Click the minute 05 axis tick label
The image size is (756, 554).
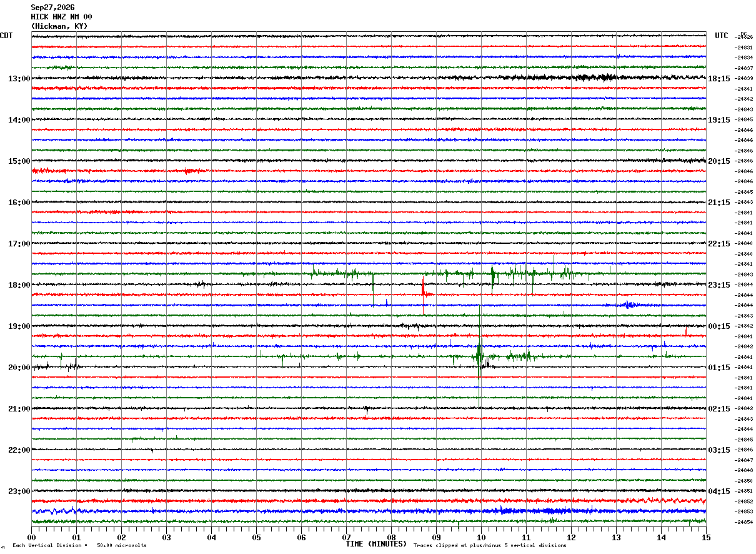coord(256,537)
